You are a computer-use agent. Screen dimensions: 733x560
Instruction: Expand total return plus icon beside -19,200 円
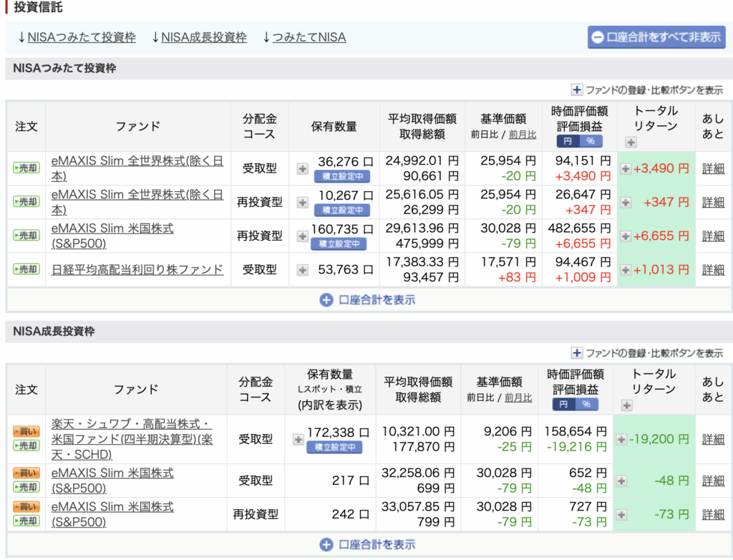[621, 439]
